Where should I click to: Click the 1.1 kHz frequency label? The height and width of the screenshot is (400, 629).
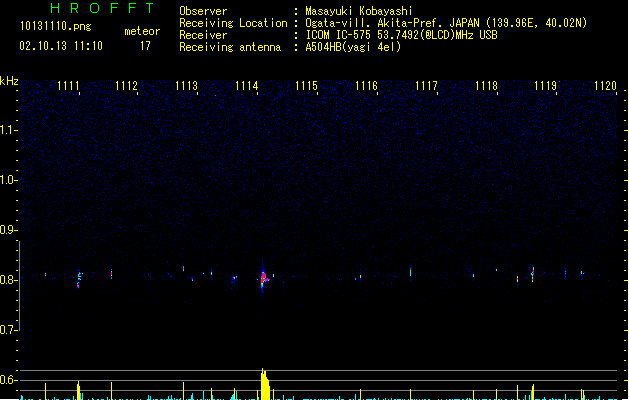pos(8,130)
